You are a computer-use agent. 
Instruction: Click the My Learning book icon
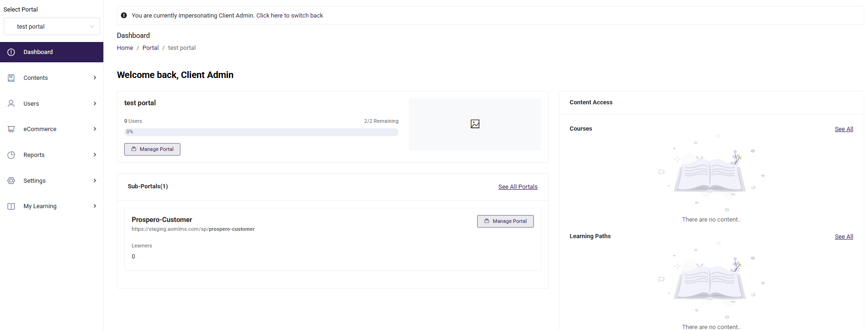click(x=11, y=206)
